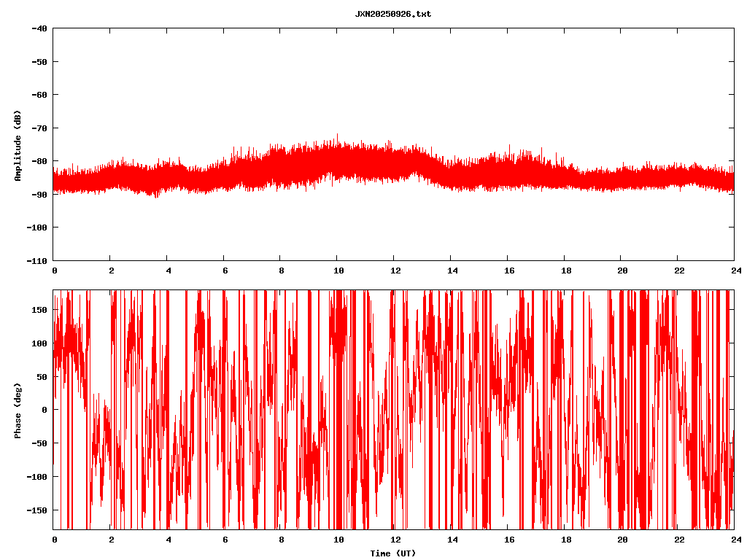Click hour 10 tick below phase plot

338,540
